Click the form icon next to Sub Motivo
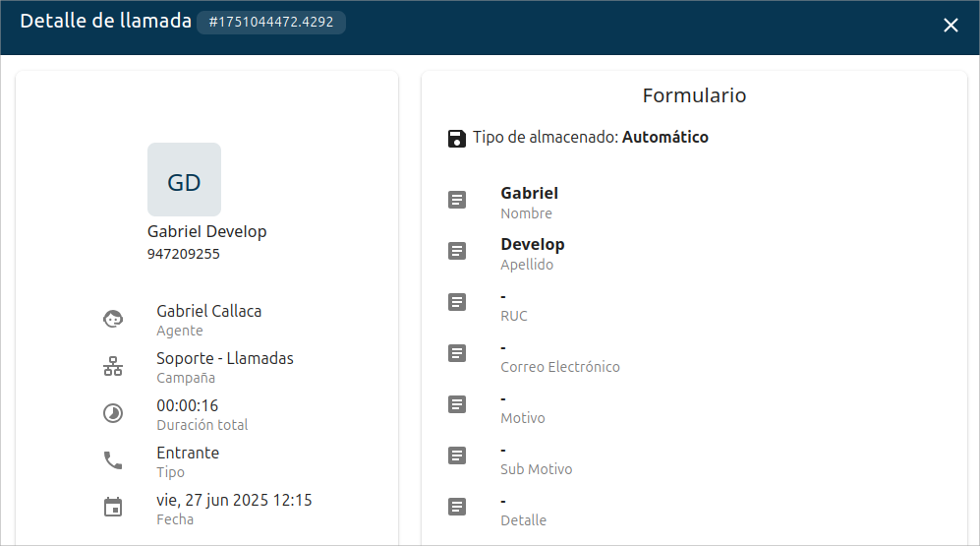The image size is (980, 546). [x=457, y=455]
